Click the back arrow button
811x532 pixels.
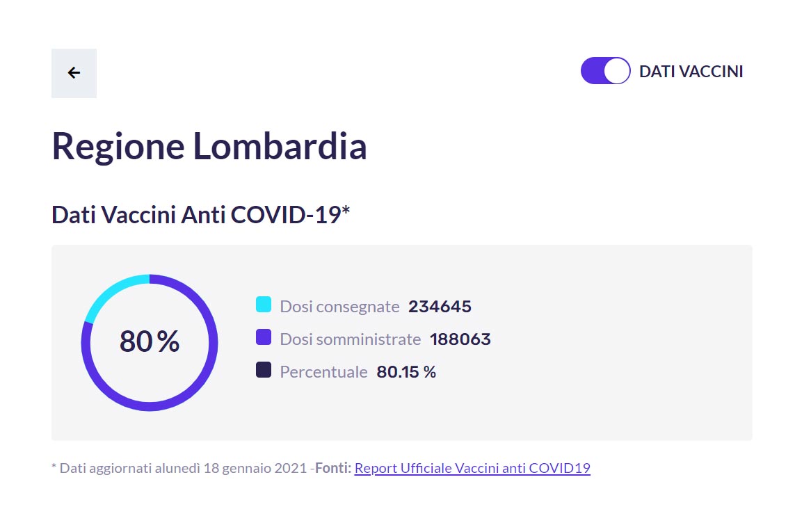click(74, 73)
